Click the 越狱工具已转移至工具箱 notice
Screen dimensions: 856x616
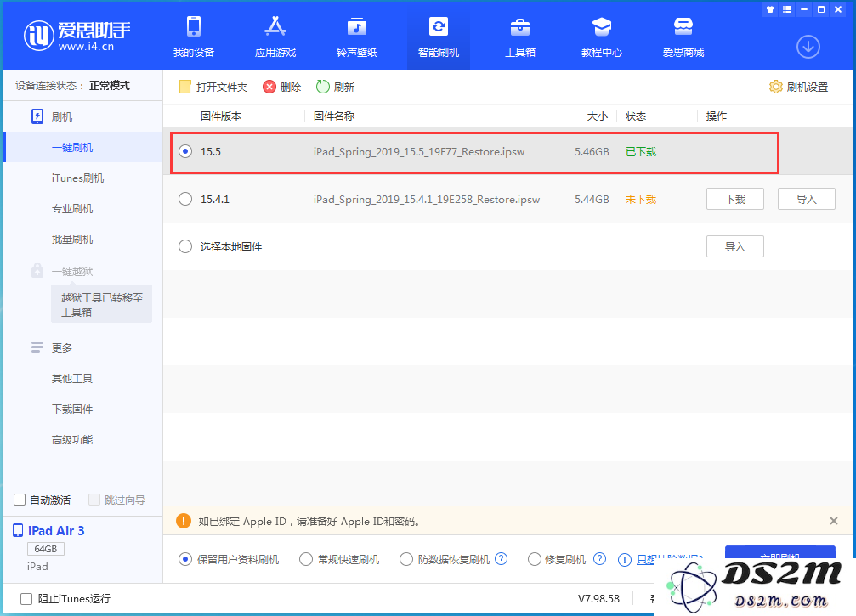101,304
